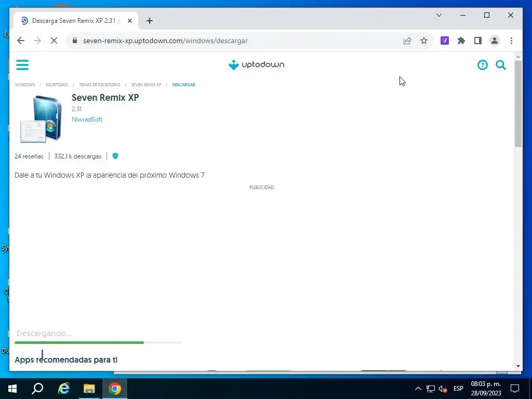This screenshot has height=399, width=532.
Task: Show hidden system tray icons
Action: pyautogui.click(x=418, y=389)
